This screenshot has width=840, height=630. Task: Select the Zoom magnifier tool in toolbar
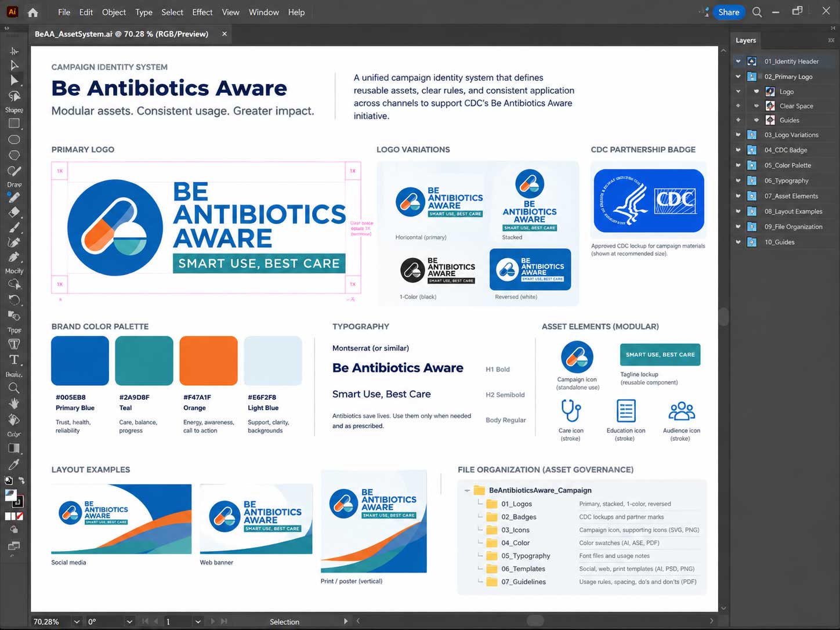[x=15, y=388]
